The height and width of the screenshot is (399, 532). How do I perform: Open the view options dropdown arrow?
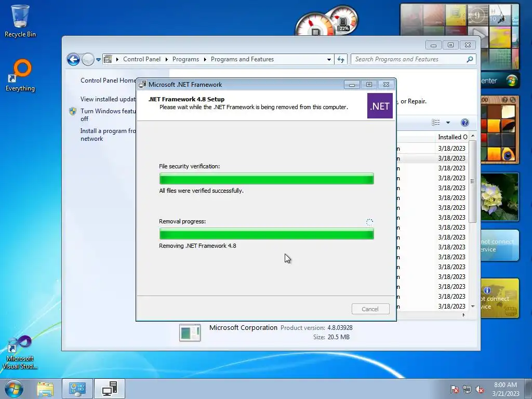(x=448, y=123)
